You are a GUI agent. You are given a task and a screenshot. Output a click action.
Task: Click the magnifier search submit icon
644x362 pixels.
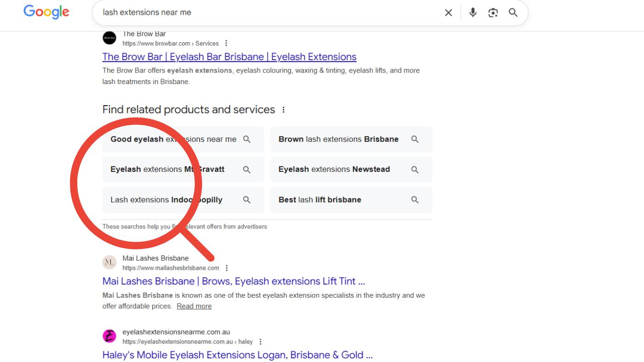[513, 13]
